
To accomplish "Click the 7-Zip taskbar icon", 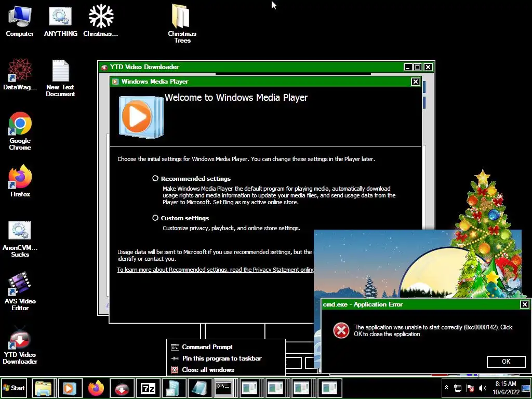I will pos(148,388).
